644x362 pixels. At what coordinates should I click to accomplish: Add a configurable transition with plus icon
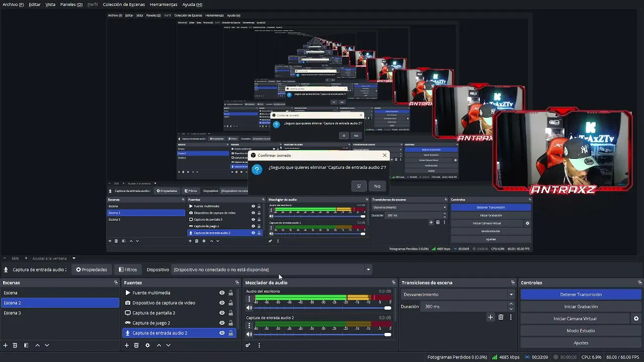tap(491, 317)
